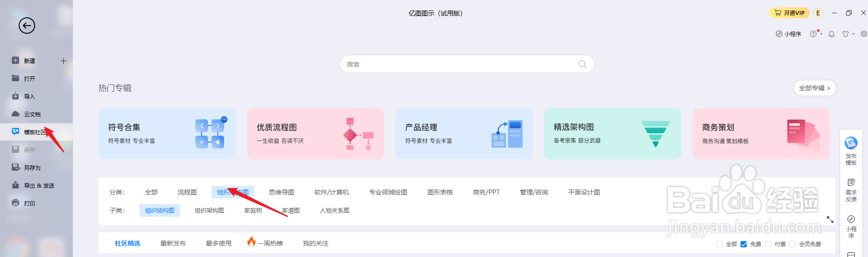Click the chat bubble icon at right bottom

pyautogui.click(x=851, y=254)
